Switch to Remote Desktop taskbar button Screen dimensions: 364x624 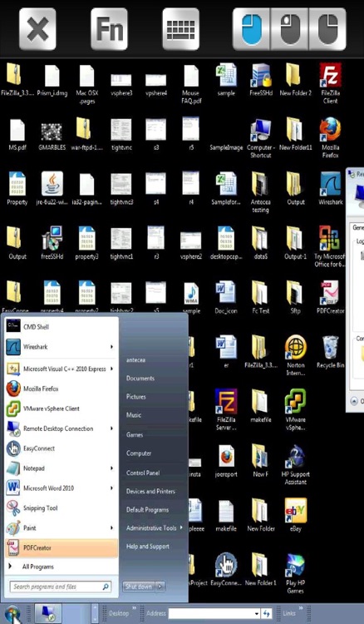click(x=48, y=614)
